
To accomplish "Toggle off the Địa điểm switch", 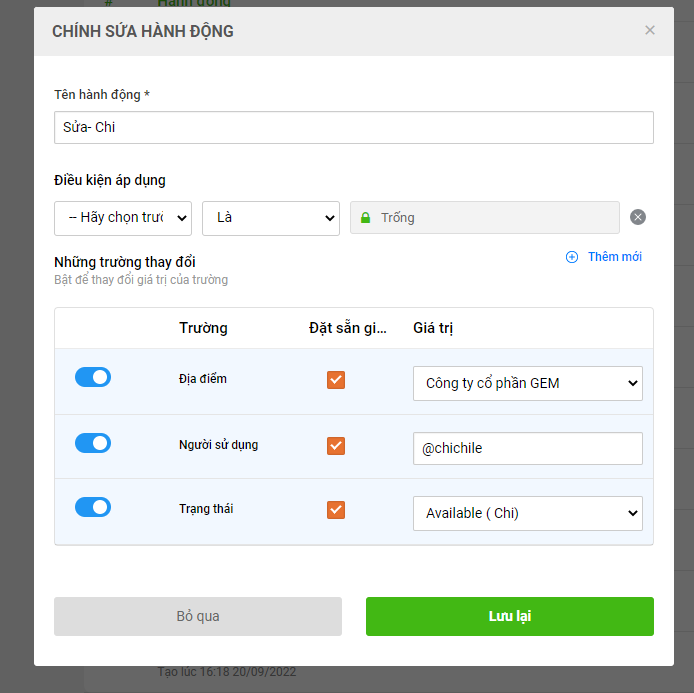I will [x=93, y=377].
